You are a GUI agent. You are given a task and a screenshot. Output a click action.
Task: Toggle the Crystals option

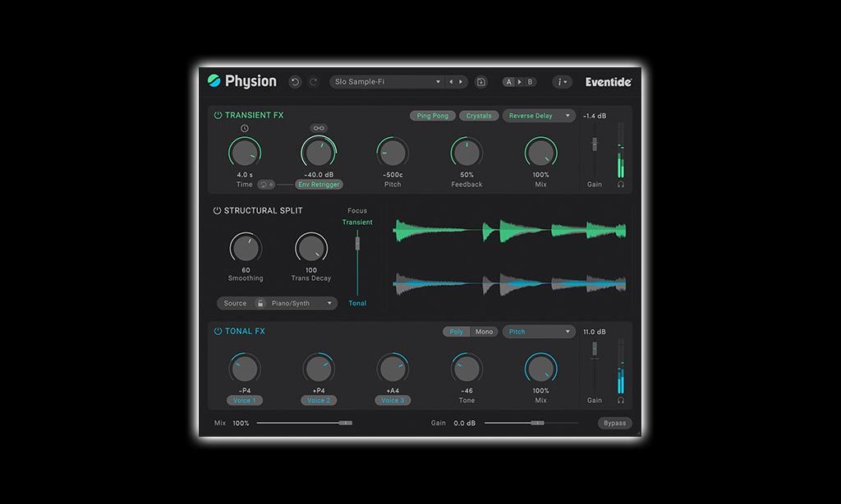coord(479,116)
